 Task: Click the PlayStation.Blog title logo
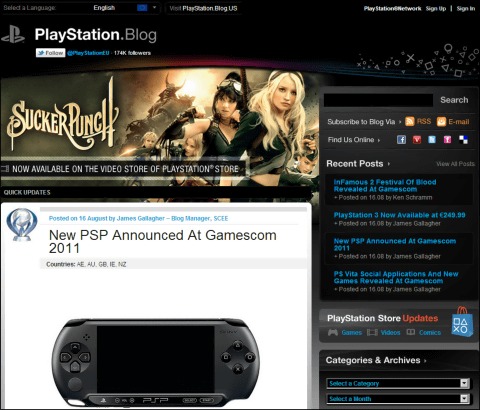tap(96, 35)
